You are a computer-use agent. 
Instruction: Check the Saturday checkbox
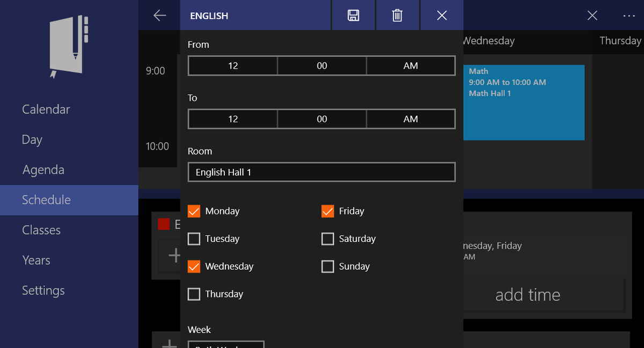tap(328, 239)
